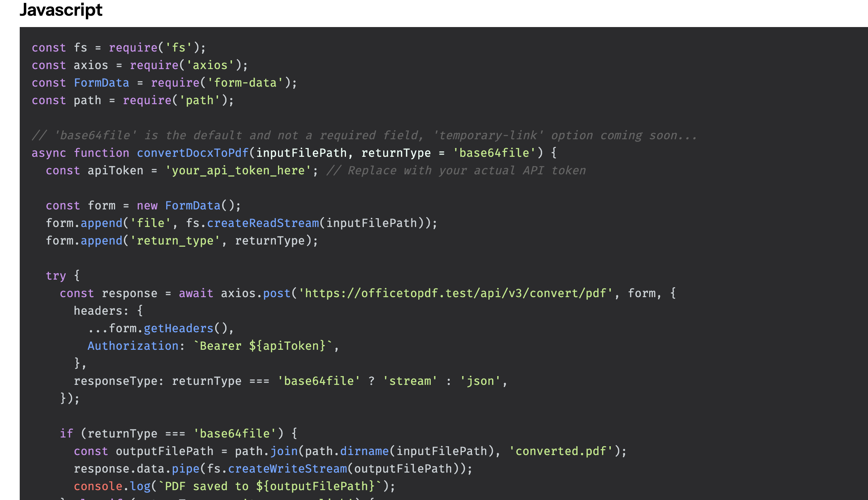Click the Authorization Bearer token line
Image resolution: width=868 pixels, height=500 pixels.
coord(213,346)
